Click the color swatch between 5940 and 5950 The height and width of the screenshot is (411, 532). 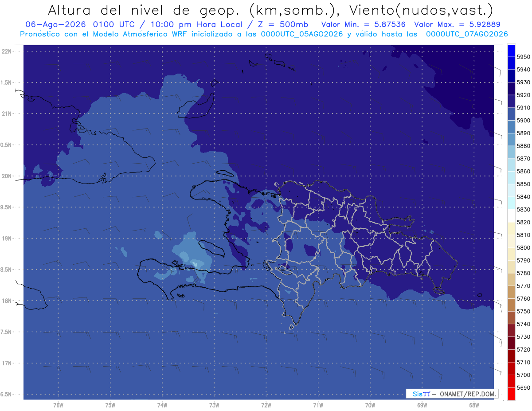511,63
